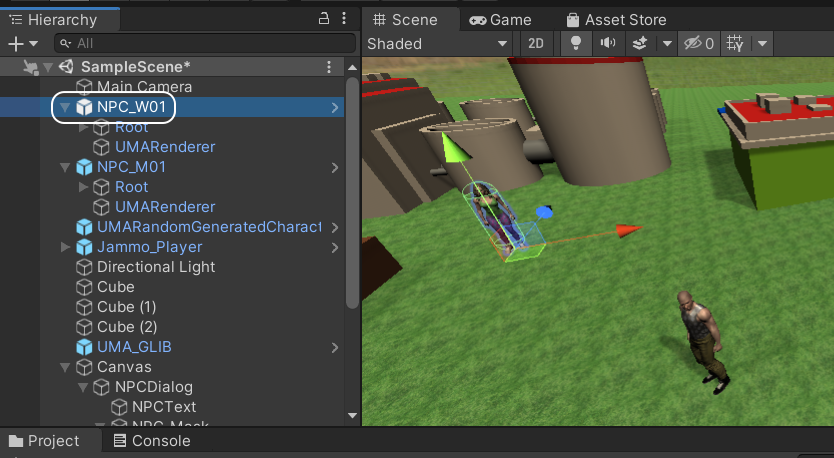Select Cube (2) in hierarchy
834x458 pixels.
point(127,327)
